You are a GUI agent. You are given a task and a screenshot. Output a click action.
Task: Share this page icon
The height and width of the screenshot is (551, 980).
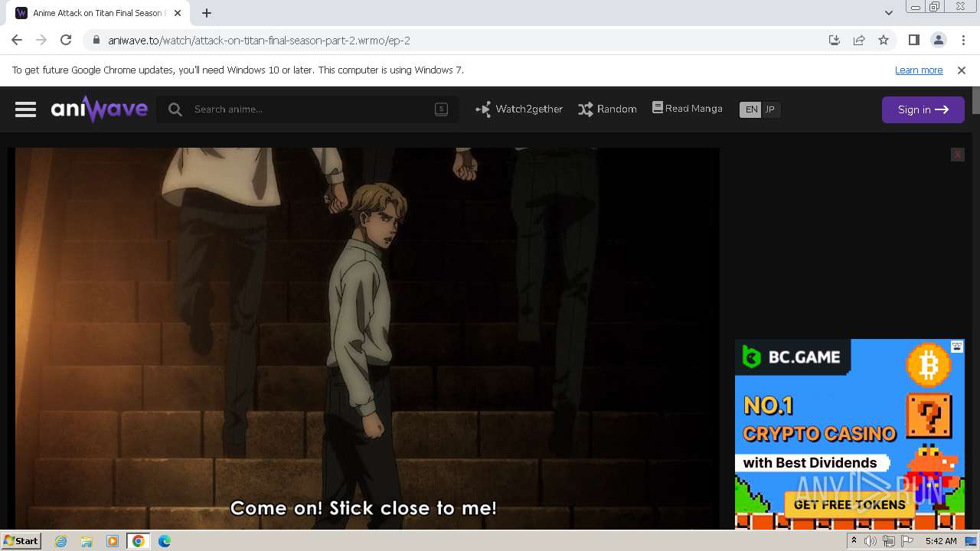pos(859,40)
